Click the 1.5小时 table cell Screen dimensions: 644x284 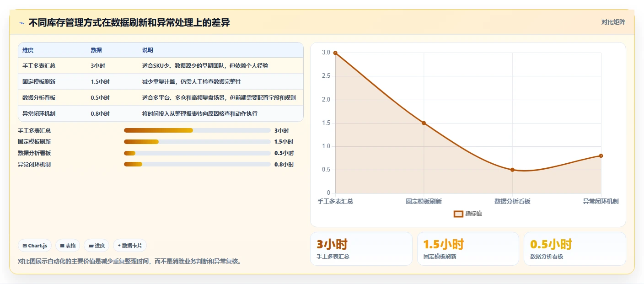click(x=100, y=82)
